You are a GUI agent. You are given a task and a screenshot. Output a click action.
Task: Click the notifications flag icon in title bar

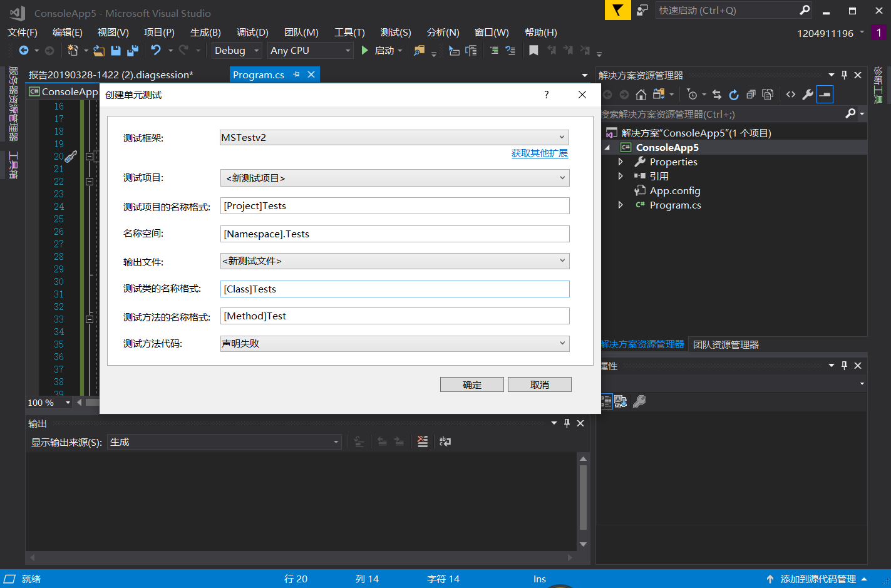pos(617,11)
